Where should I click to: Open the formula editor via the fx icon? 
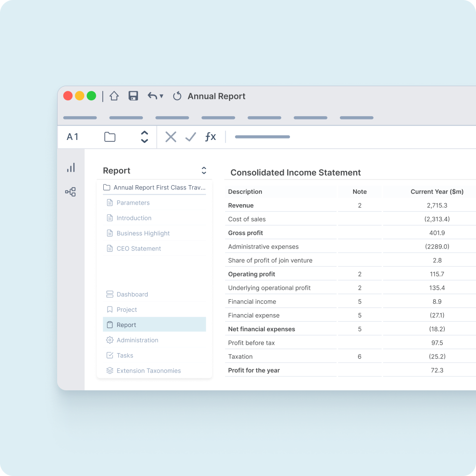210,137
